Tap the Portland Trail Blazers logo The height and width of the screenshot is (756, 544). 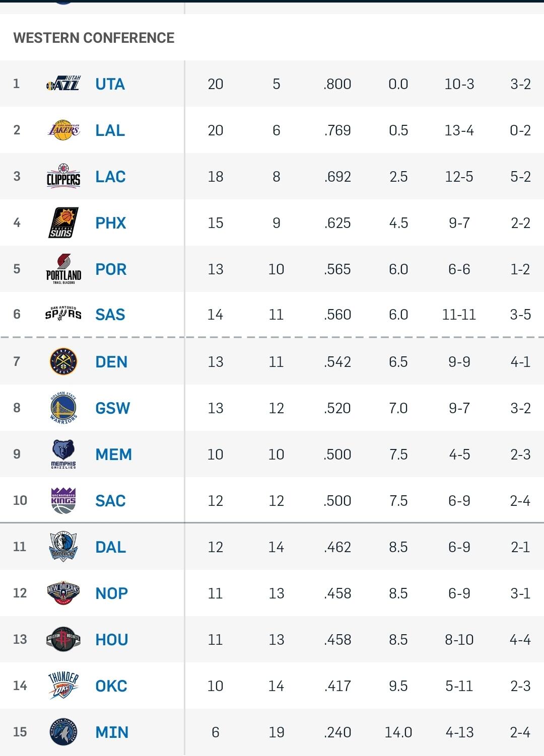[63, 269]
